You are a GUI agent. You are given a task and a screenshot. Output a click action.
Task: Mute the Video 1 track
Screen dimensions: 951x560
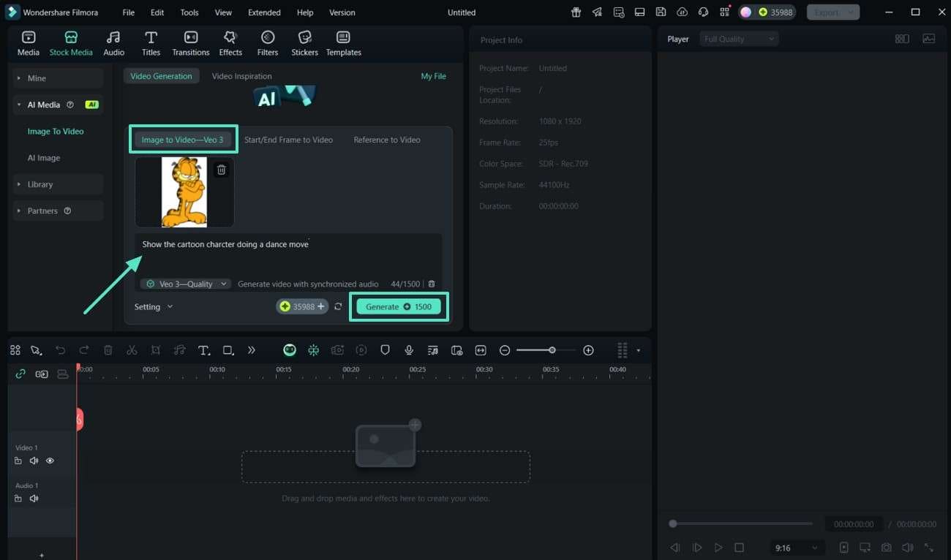(x=34, y=461)
